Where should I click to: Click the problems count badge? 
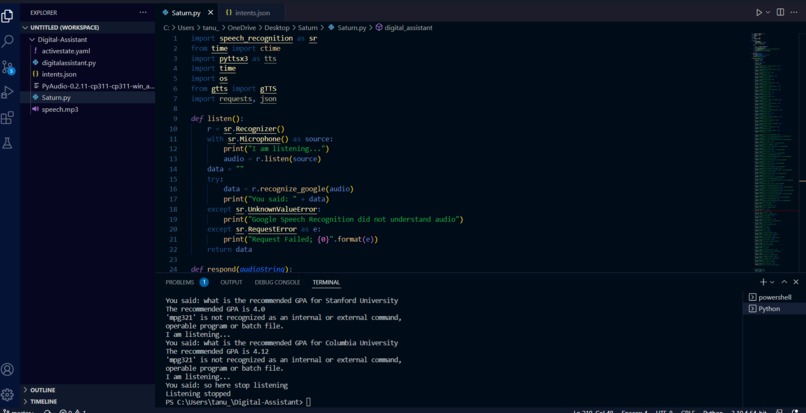(204, 282)
